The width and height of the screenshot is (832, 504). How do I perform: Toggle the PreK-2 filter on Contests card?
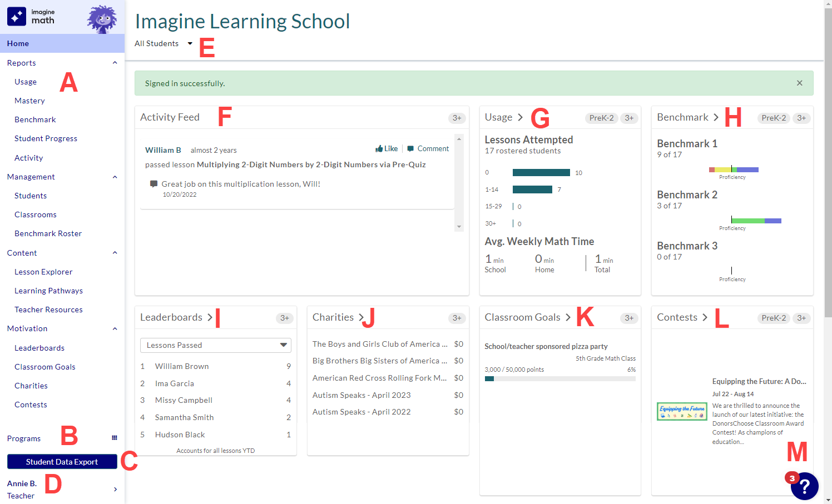point(774,318)
